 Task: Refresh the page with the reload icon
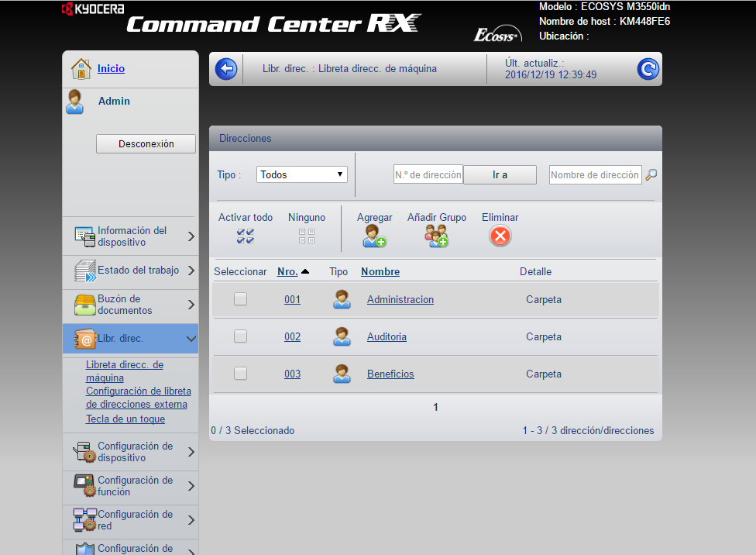pos(648,69)
